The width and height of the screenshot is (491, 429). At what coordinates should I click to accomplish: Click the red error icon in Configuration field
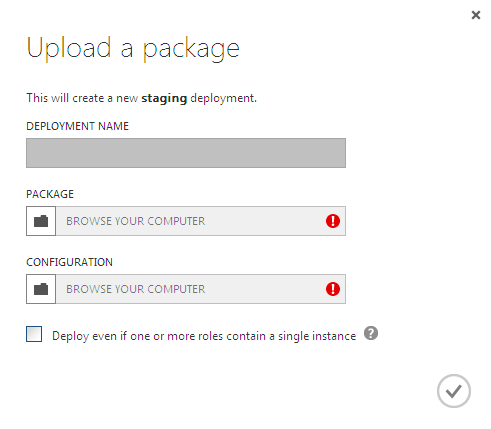click(x=333, y=289)
